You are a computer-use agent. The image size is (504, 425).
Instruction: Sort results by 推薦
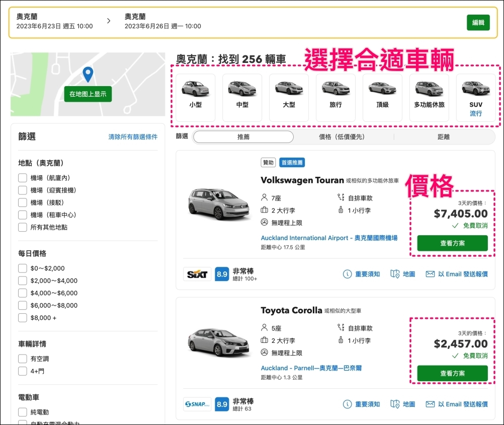(x=243, y=137)
